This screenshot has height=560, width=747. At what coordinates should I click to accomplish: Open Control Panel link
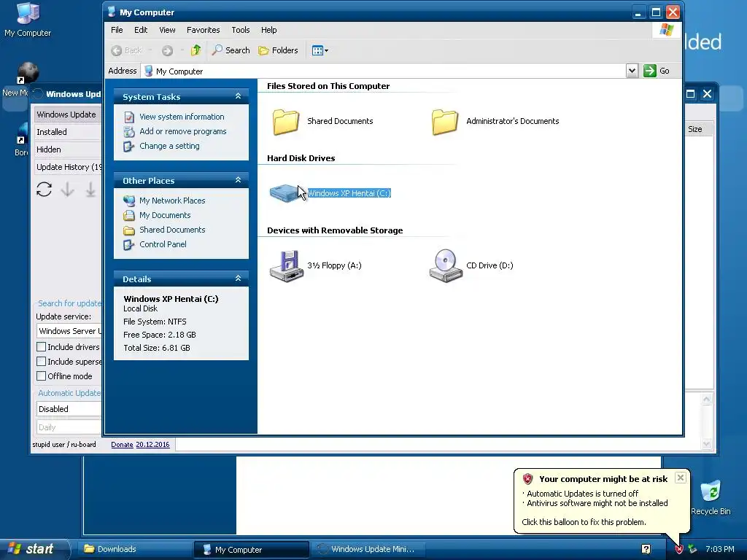(163, 244)
